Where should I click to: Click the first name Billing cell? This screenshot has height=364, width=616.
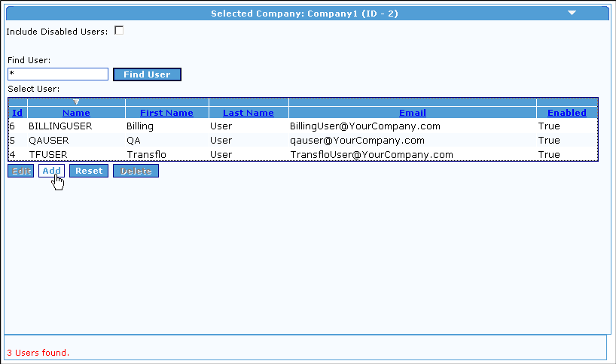(140, 126)
